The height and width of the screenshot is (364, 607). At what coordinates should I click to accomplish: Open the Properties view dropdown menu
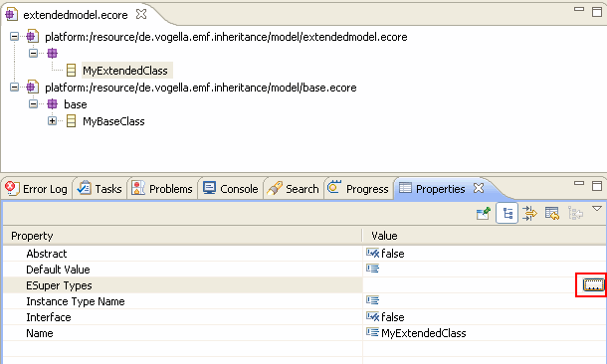(x=597, y=209)
